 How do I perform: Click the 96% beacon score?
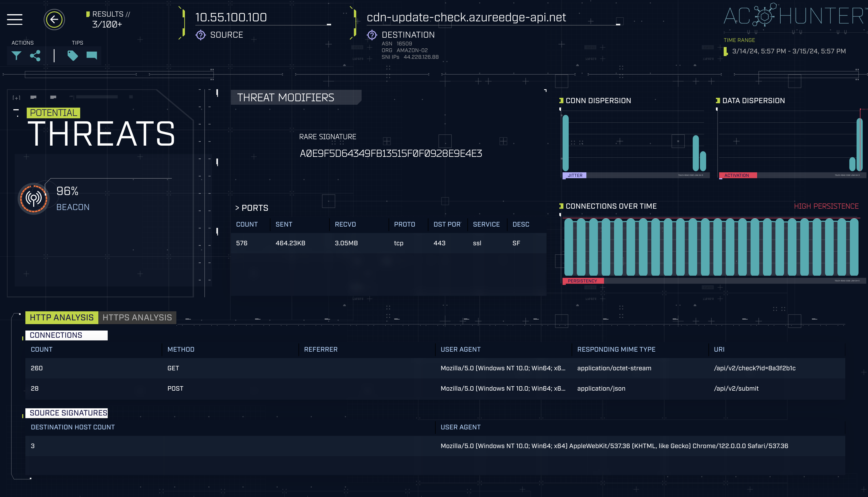pyautogui.click(x=67, y=191)
